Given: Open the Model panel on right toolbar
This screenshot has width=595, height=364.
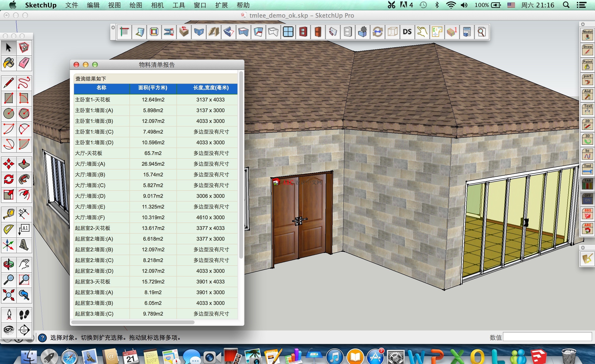Looking at the screenshot, I should tap(587, 35).
